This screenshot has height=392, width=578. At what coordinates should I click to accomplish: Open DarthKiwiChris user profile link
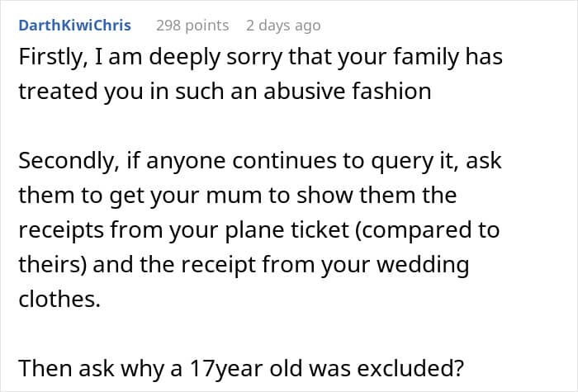75,26
